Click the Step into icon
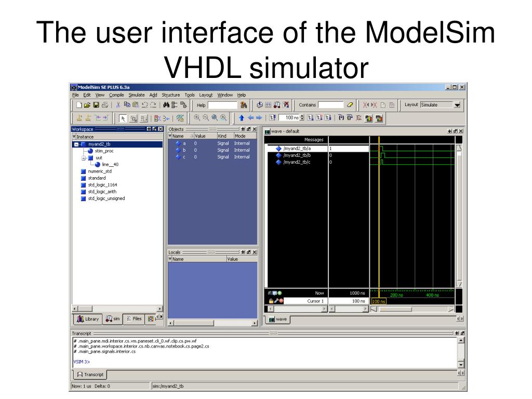The image size is (532, 399). click(x=341, y=117)
